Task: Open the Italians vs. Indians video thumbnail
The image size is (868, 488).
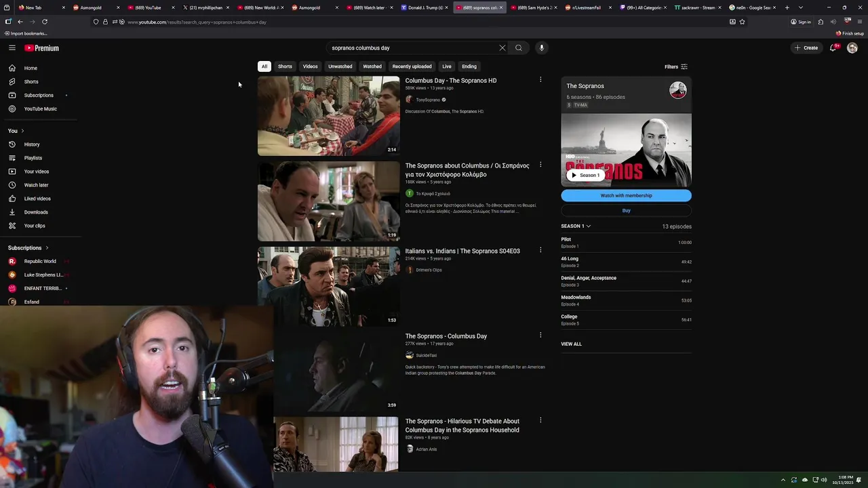Action: click(x=328, y=287)
